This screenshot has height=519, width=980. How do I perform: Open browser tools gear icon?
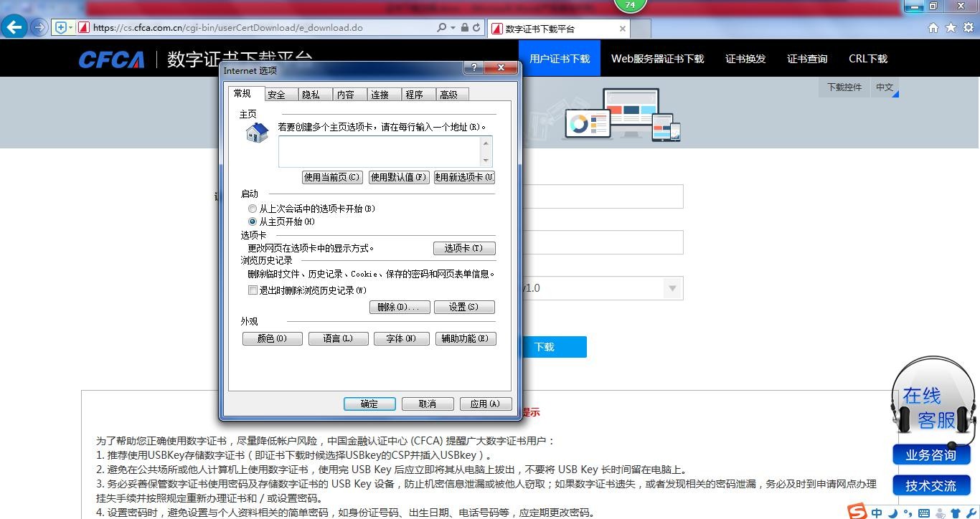coord(969,28)
